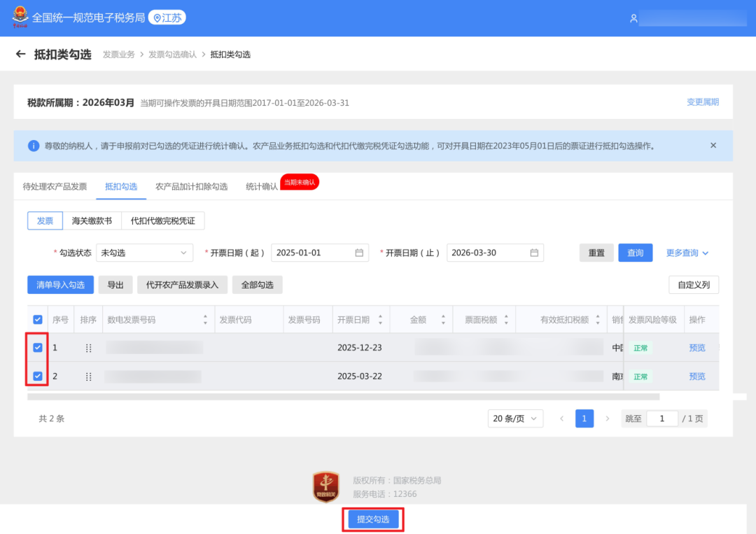Go to previous page arrow
This screenshot has width=756, height=534.
click(561, 419)
